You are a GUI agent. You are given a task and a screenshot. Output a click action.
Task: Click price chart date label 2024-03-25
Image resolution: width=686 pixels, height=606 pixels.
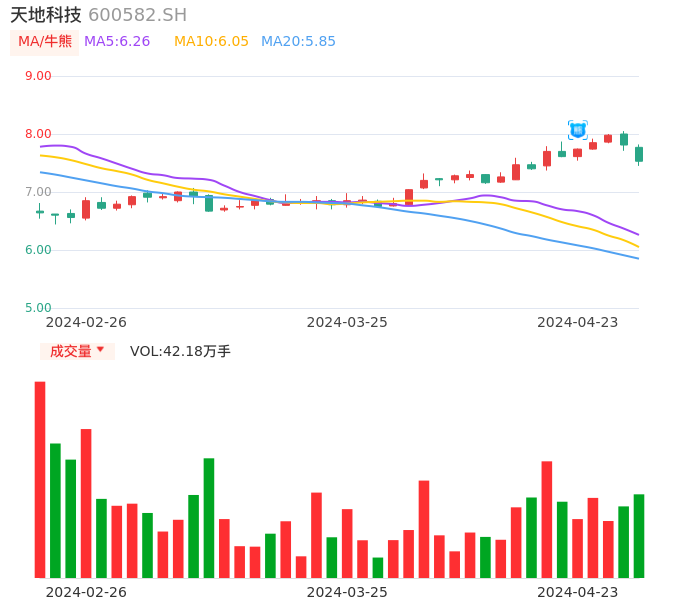(x=347, y=322)
